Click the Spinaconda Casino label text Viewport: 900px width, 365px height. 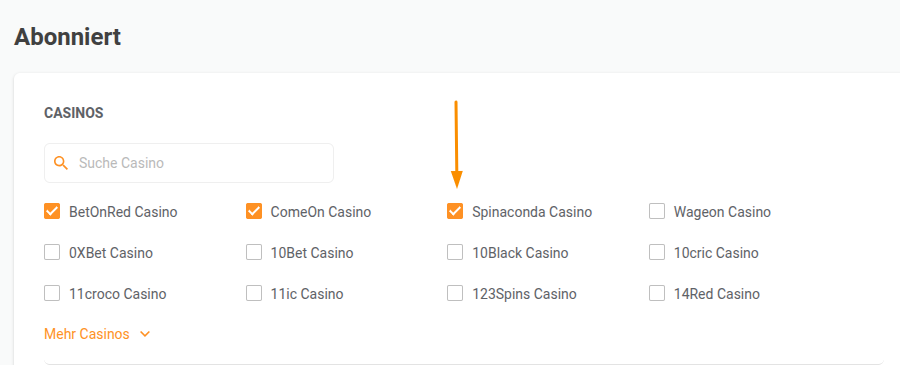pyautogui.click(x=532, y=212)
